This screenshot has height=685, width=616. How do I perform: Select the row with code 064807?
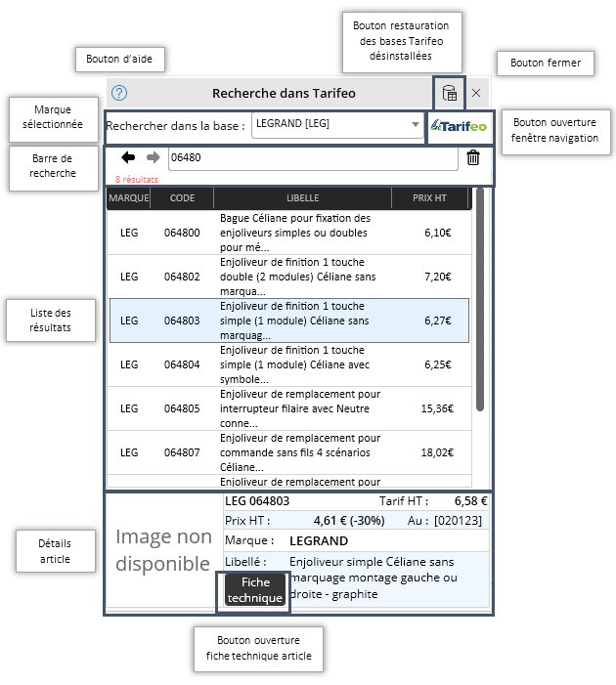(x=289, y=452)
